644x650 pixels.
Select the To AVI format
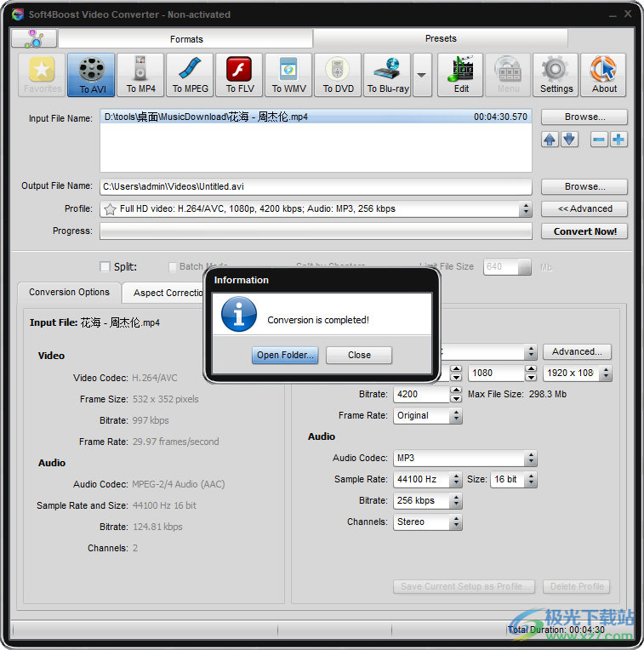(91, 75)
